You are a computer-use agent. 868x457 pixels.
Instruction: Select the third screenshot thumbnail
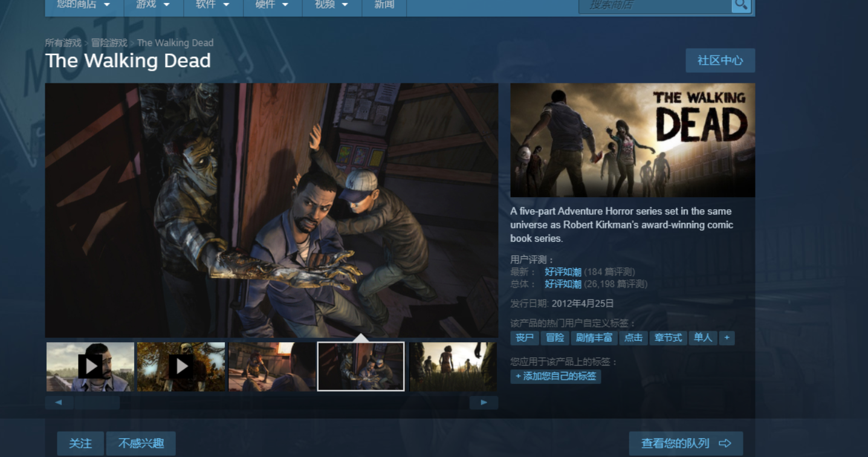click(x=272, y=366)
